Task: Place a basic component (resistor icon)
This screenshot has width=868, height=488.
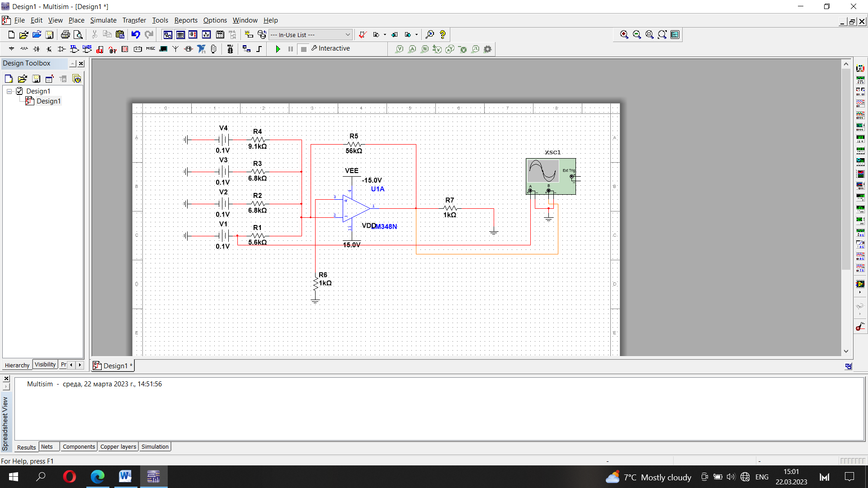Action: click(24, 49)
